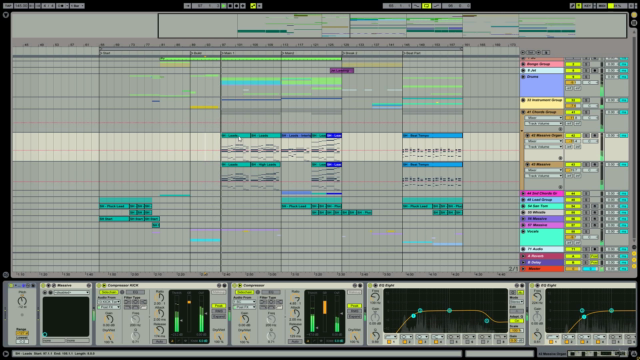Select the B Delay return track

(x=542, y=262)
